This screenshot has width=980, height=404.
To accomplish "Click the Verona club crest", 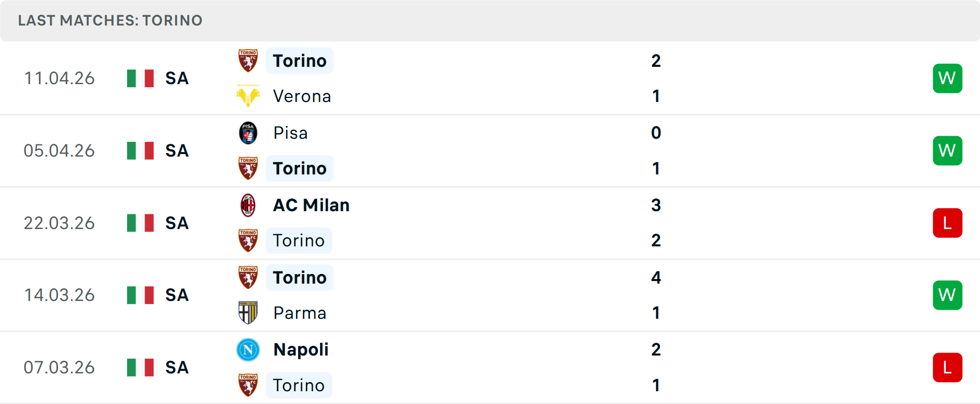I will (248, 96).
